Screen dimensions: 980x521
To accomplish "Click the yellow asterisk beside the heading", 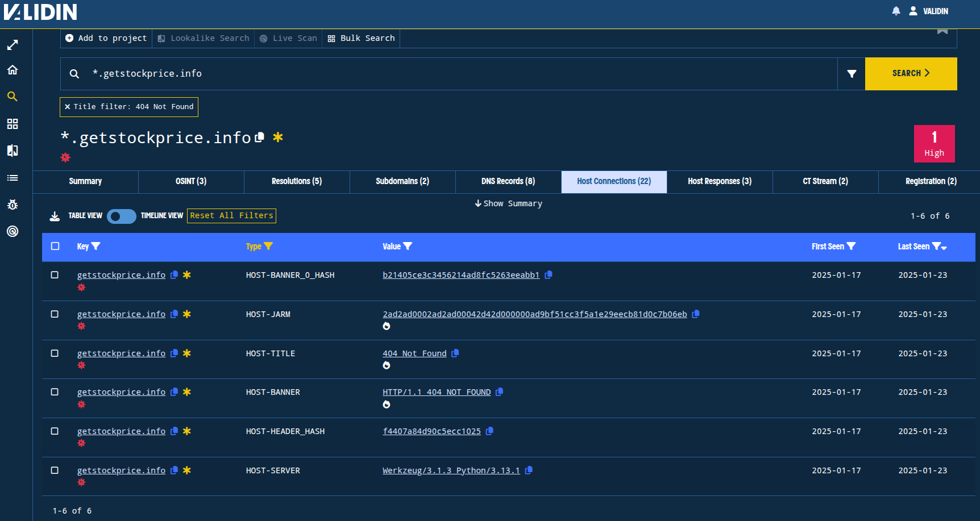I will click(x=278, y=137).
